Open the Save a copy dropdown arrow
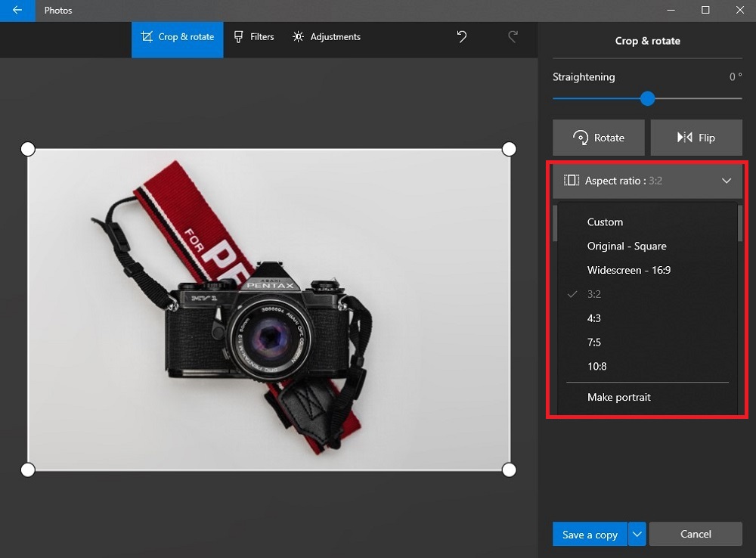The width and height of the screenshot is (756, 558). coord(636,534)
